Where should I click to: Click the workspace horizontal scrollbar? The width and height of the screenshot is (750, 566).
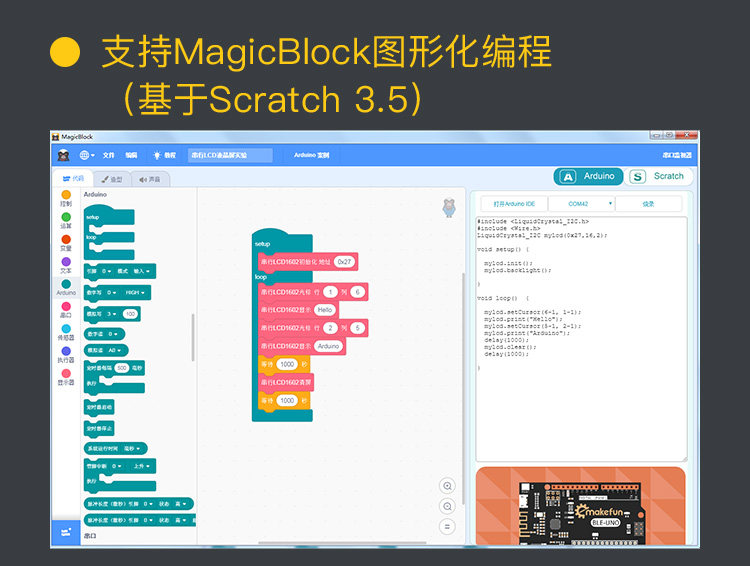342,543
